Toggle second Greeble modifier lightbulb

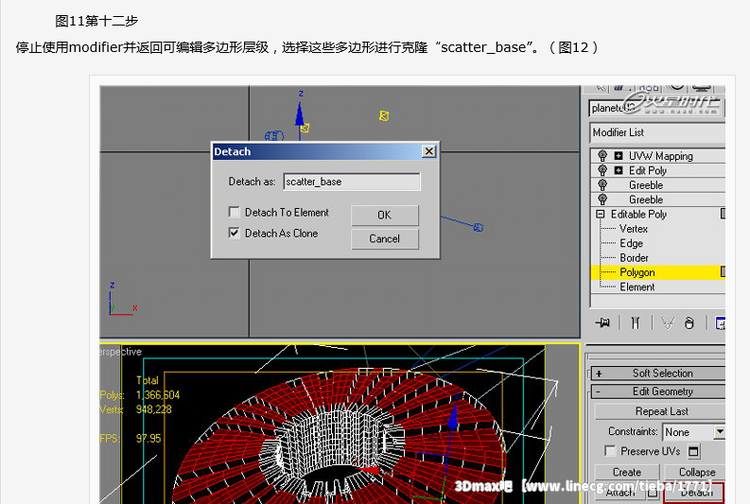pos(602,199)
